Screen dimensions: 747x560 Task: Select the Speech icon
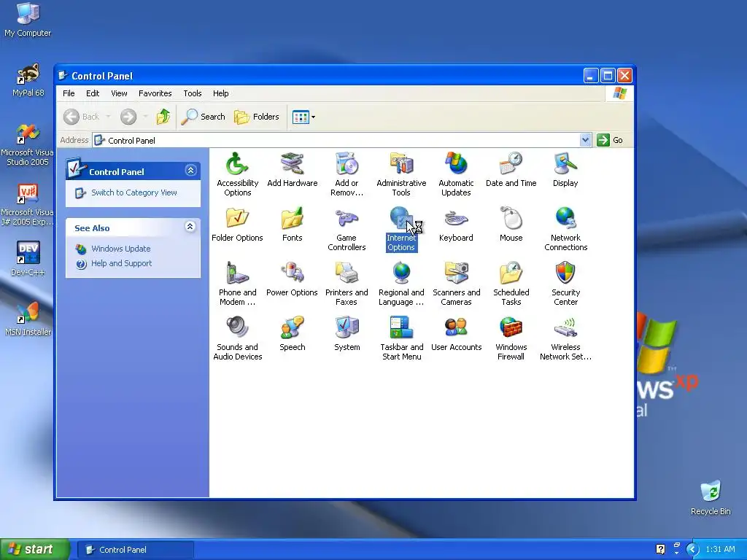tap(292, 329)
